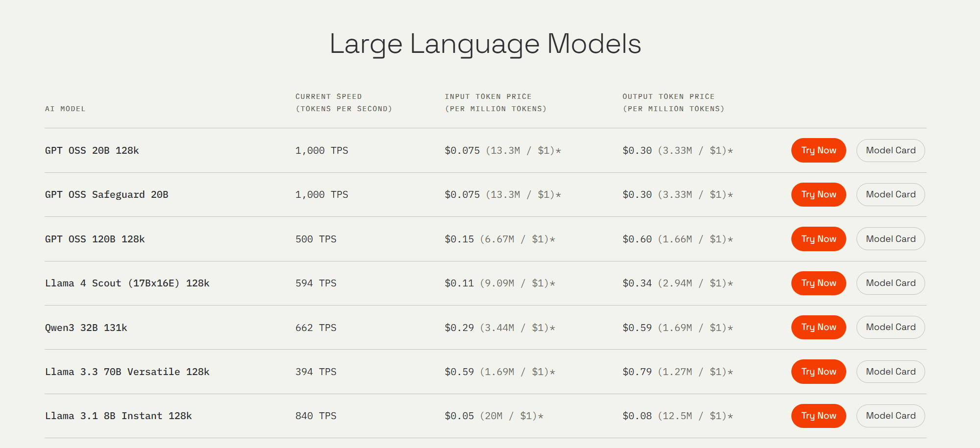Click the Current Speed column header
This screenshot has width=980, height=448.
coord(343,103)
